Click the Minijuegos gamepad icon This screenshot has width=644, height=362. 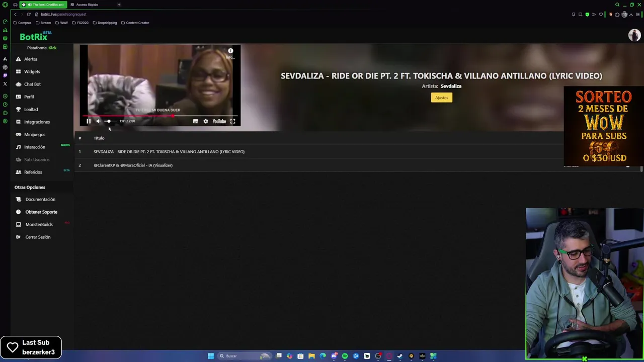point(19,134)
